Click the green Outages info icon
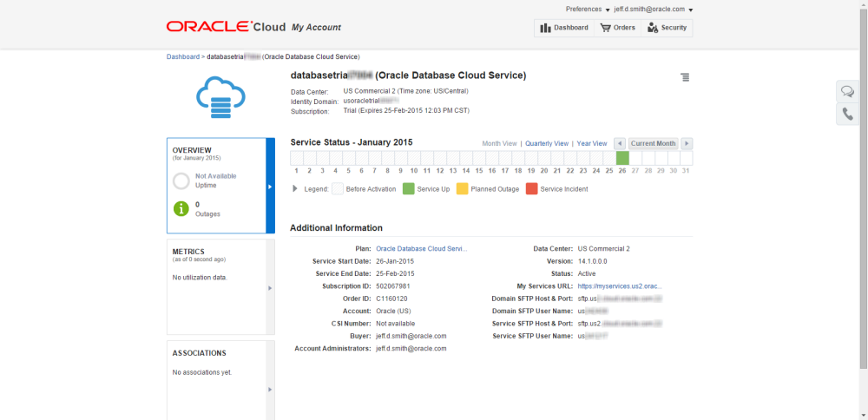 pyautogui.click(x=181, y=208)
